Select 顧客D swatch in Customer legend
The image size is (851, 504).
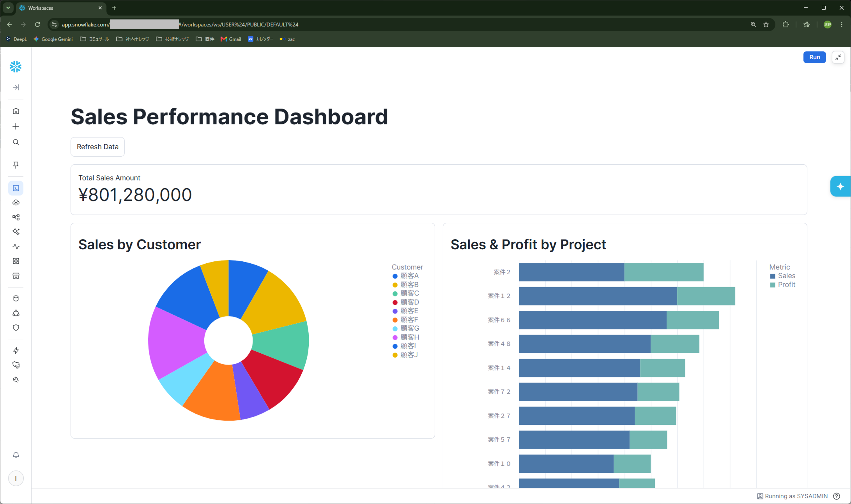395,302
